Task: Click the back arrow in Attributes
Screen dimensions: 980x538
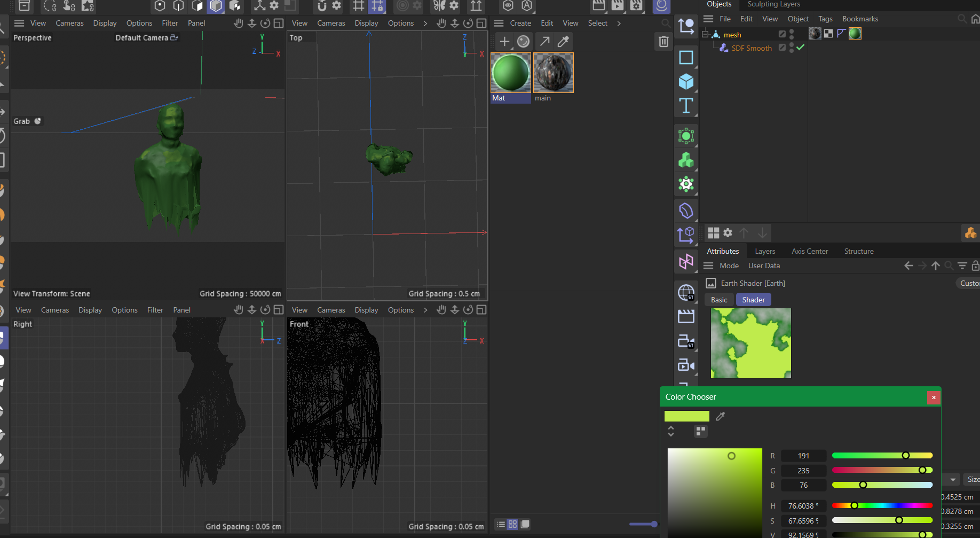Action: coord(908,266)
